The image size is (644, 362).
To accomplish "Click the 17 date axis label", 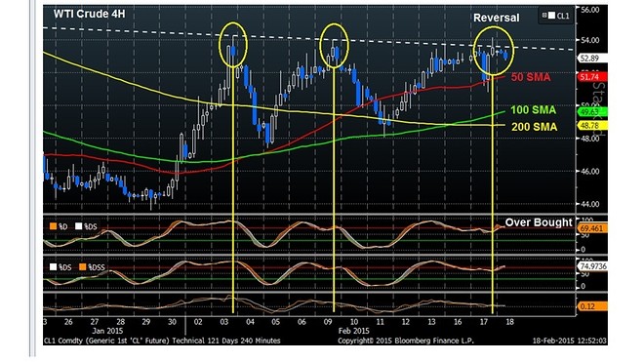I will (x=483, y=322).
